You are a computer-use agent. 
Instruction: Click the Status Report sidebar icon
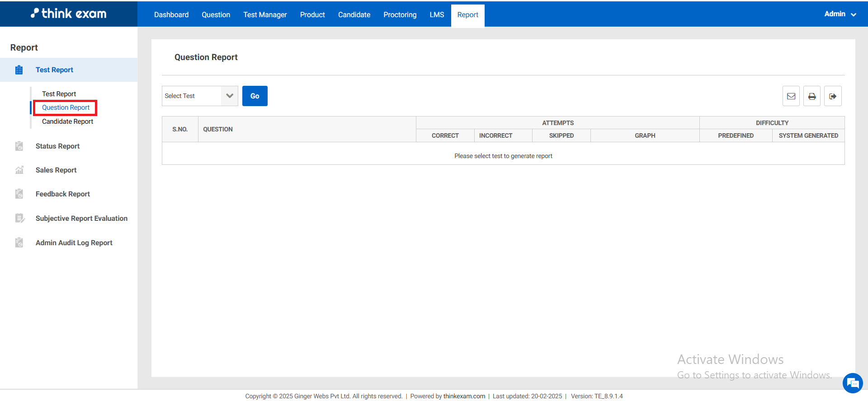point(19,146)
